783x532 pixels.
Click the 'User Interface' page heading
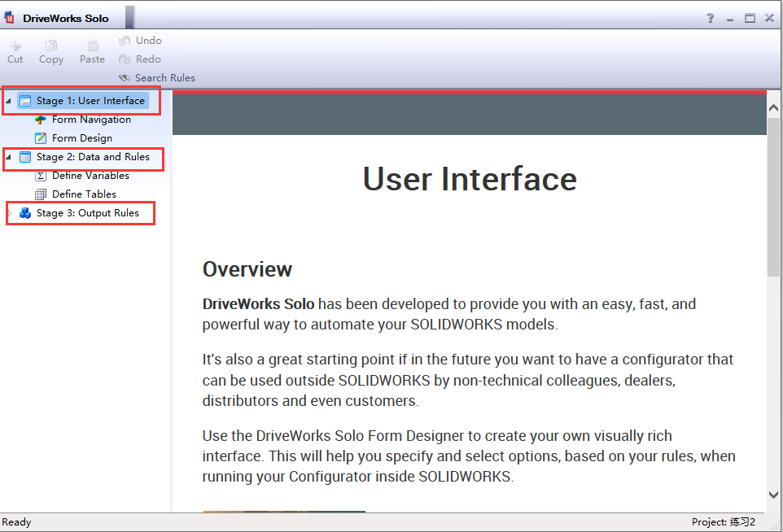point(470,179)
